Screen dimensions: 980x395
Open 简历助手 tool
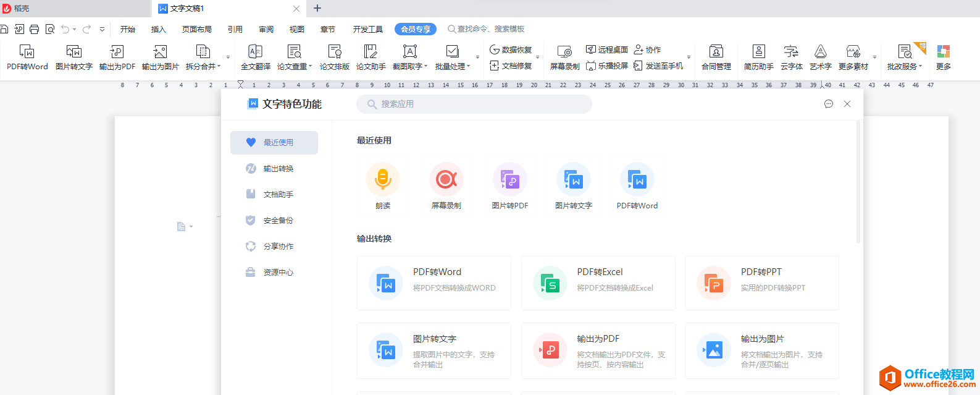(x=759, y=57)
